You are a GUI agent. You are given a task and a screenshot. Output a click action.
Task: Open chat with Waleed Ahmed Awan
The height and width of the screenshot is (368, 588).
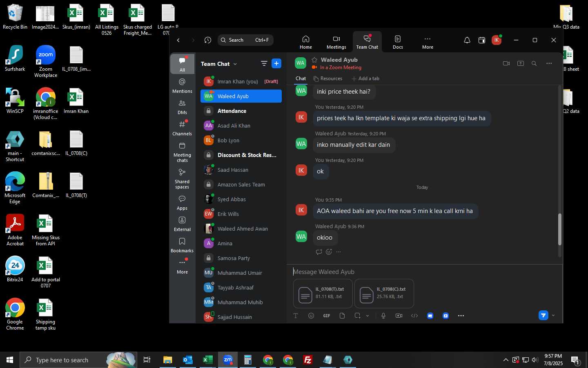click(241, 229)
